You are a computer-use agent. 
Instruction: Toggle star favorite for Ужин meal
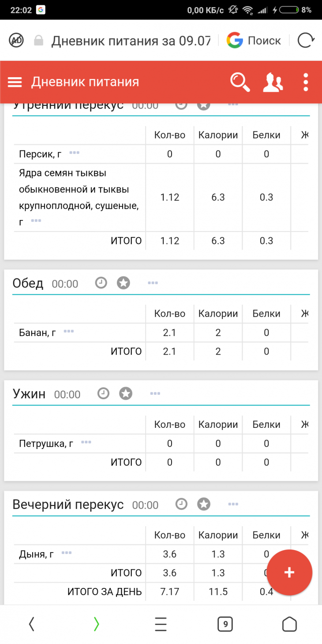click(x=126, y=393)
